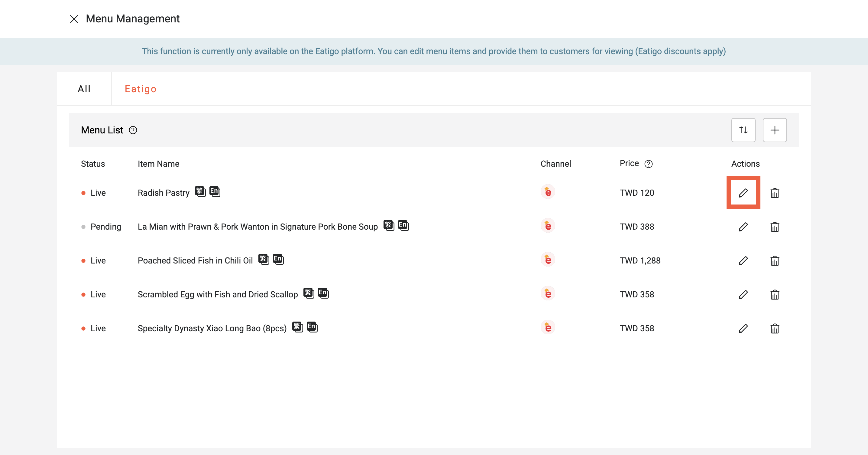868x455 pixels.
Task: Select the Radish Pastry item name
Action: pos(164,193)
